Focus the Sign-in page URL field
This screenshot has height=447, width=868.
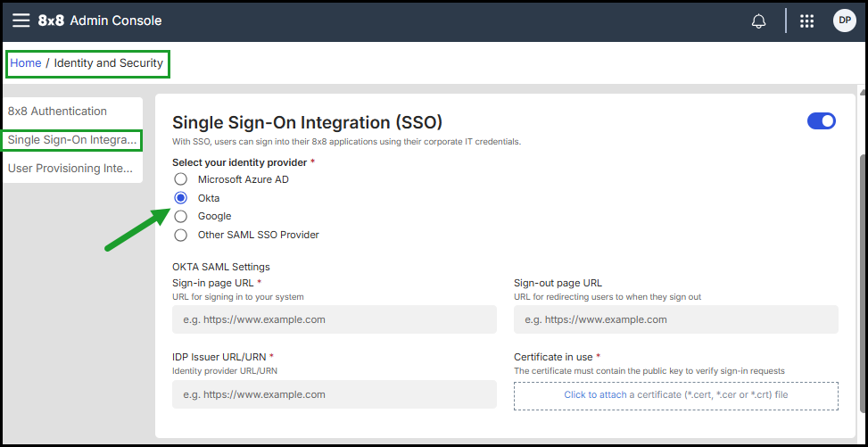(x=334, y=319)
